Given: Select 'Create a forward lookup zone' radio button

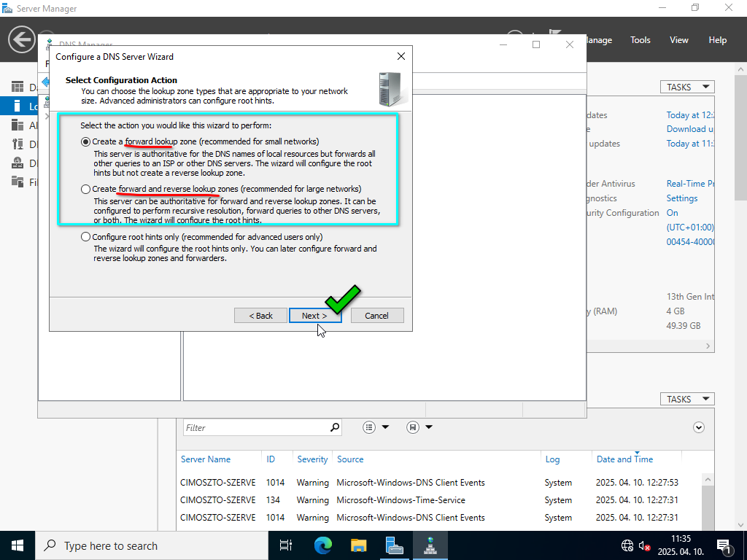Looking at the screenshot, I should coord(86,141).
